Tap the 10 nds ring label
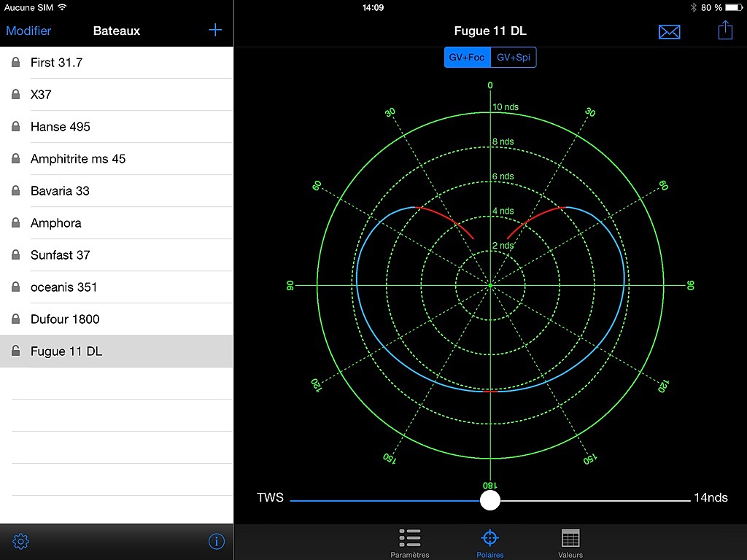 (506, 106)
